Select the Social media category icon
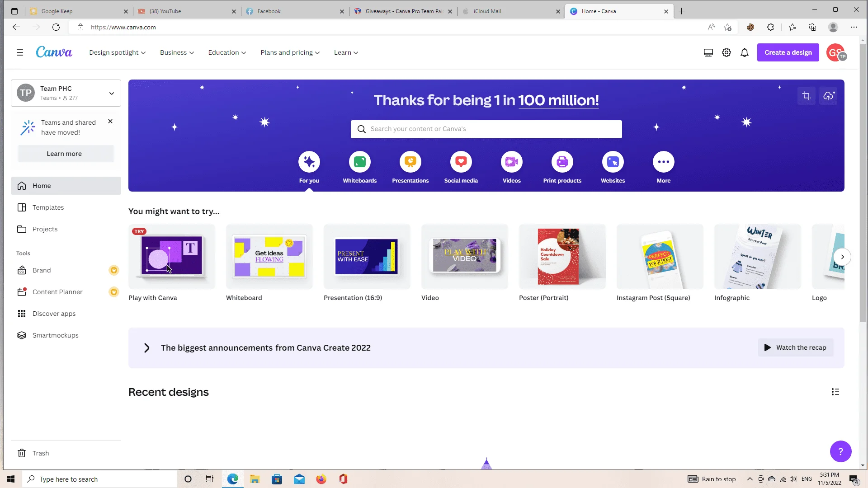The image size is (868, 488). pos(461,162)
